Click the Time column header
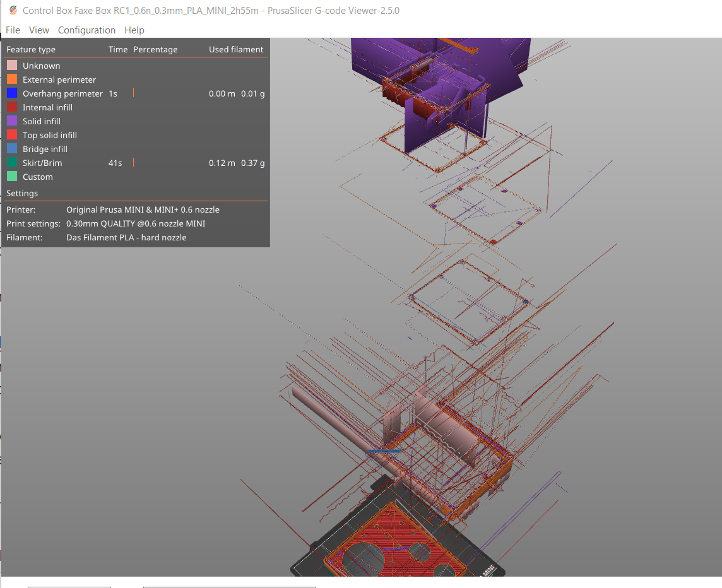The width and height of the screenshot is (722, 588). point(118,49)
